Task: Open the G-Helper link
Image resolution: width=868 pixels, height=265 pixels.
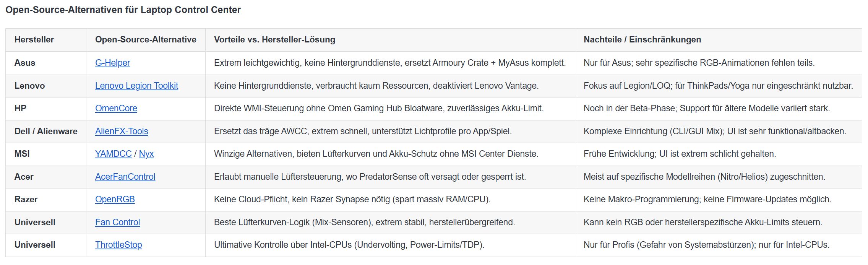Action: (112, 63)
